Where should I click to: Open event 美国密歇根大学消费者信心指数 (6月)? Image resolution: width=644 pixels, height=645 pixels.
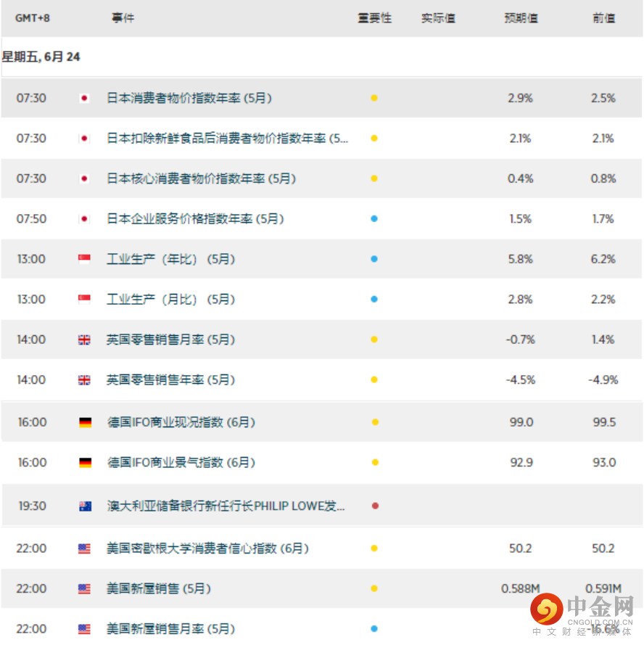(207, 549)
